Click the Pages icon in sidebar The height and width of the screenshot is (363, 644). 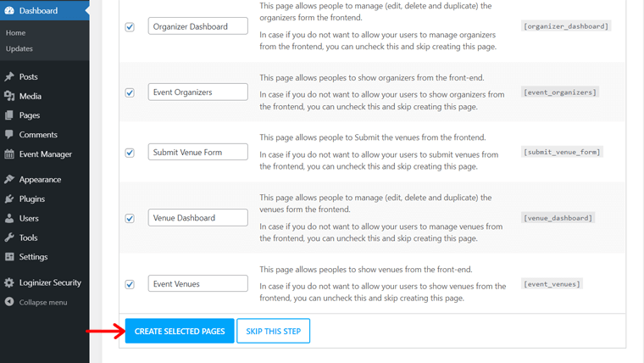tap(9, 115)
